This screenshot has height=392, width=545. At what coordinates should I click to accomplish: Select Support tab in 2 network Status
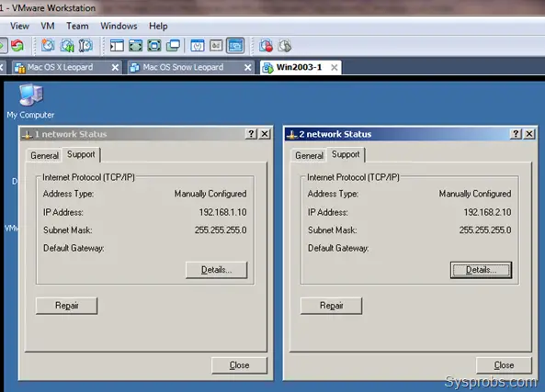[346, 154]
